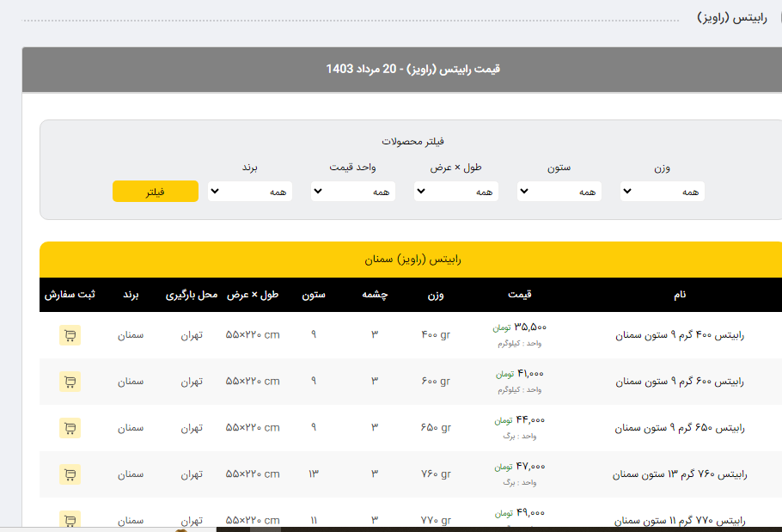Image resolution: width=782 pixels, height=532 pixels.
Task: Click the cart icon for the 770 gr row
Action: pos(70,519)
